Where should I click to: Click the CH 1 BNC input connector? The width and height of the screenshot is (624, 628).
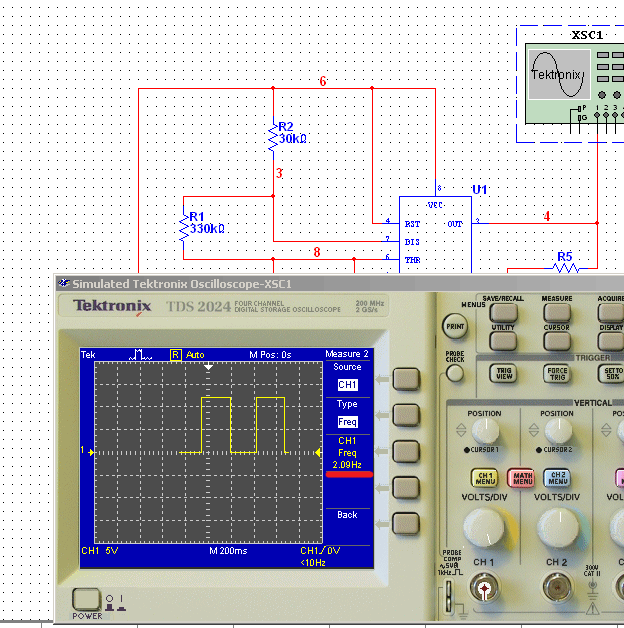pos(484,588)
